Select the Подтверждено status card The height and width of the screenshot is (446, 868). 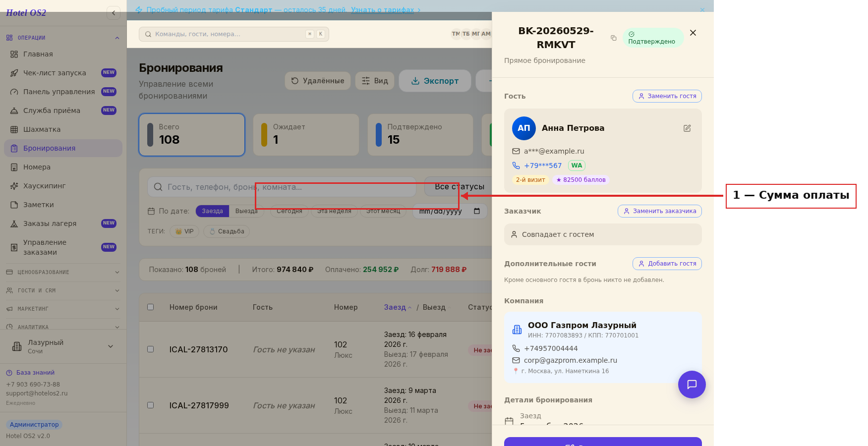[420, 135]
